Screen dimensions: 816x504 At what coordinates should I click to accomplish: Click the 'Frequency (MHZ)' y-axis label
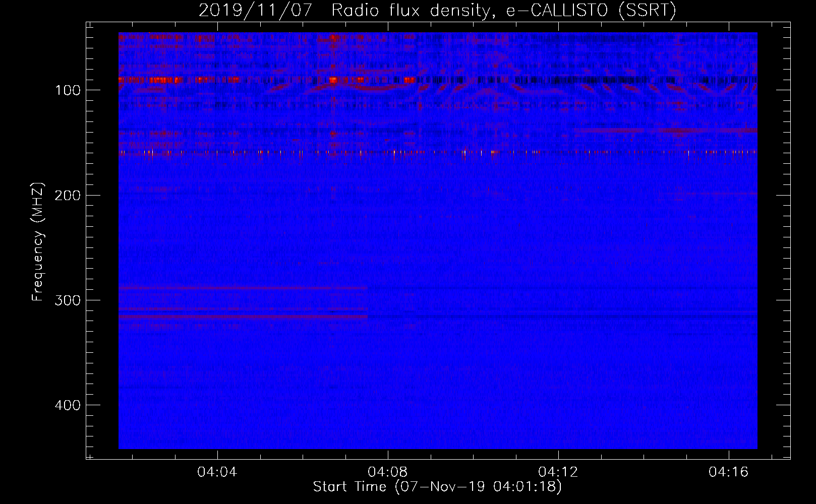point(38,241)
